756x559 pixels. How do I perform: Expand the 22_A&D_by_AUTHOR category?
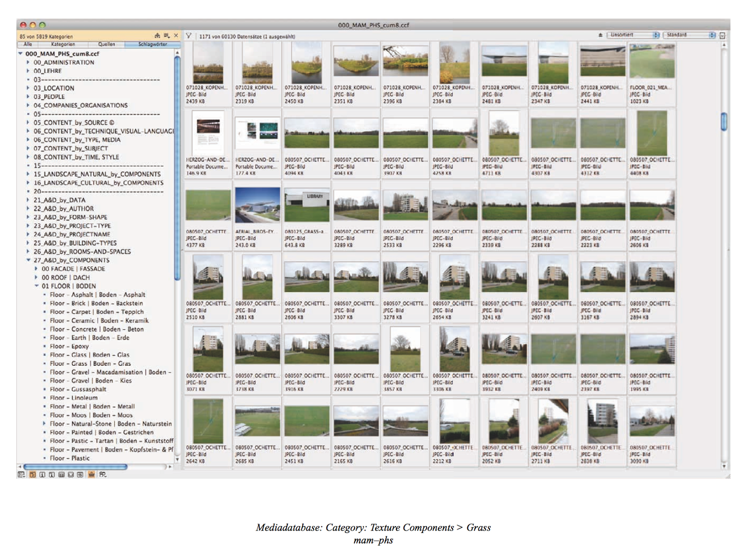tap(28, 209)
